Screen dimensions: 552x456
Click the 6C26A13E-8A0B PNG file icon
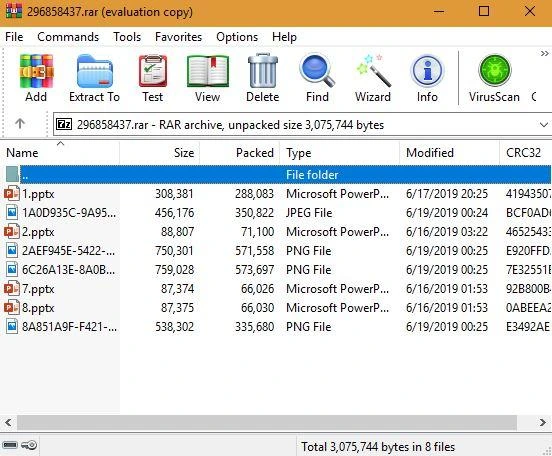(12, 270)
